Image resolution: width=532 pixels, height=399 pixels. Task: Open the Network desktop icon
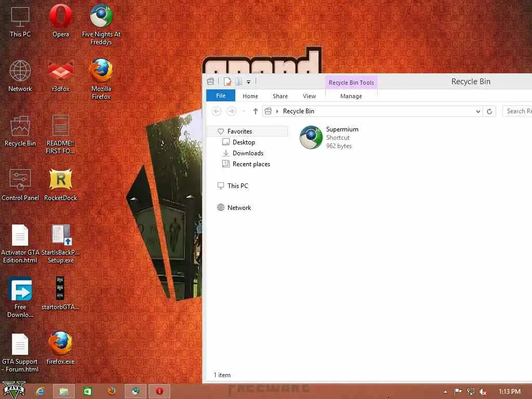click(20, 76)
